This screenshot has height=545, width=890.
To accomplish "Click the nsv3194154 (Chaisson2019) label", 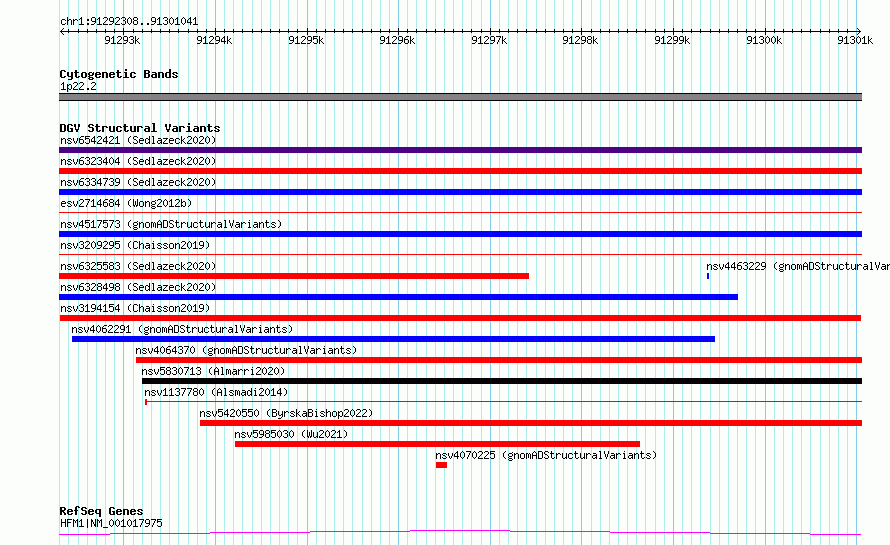I will tap(135, 308).
